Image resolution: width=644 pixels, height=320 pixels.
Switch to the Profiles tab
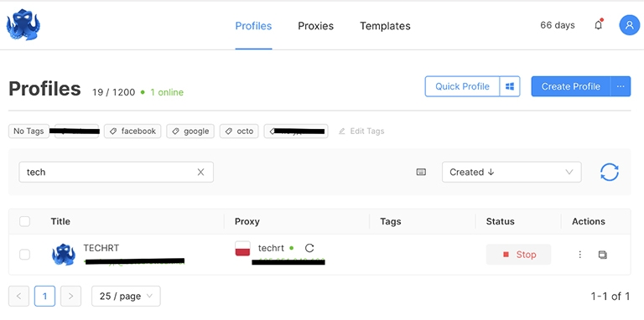(253, 26)
